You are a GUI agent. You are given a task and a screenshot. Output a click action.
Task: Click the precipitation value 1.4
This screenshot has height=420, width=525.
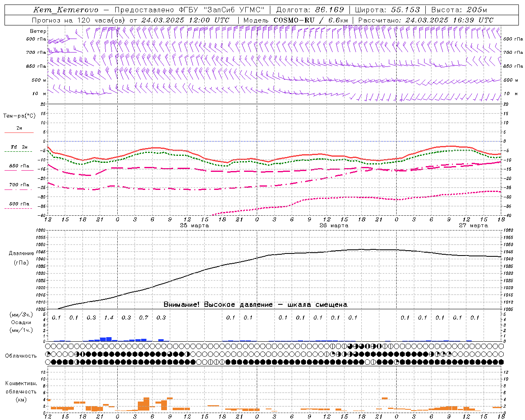109,318
